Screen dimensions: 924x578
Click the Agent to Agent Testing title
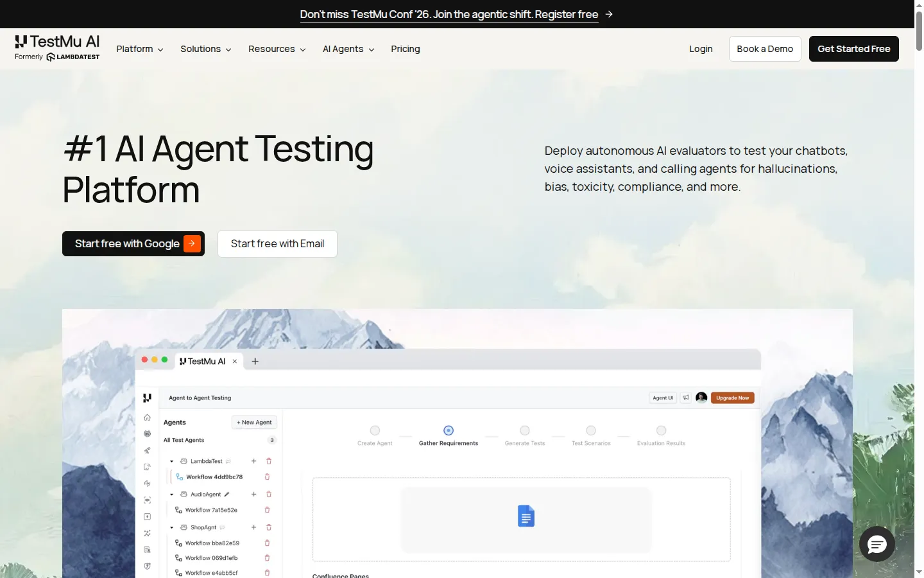tap(200, 398)
